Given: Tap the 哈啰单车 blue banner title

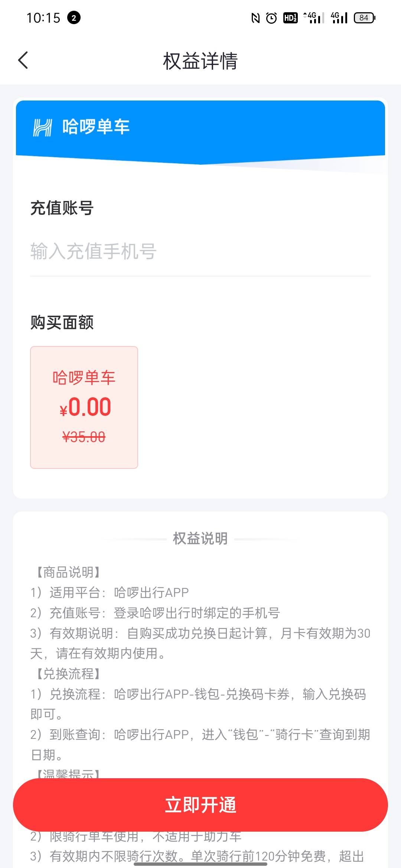Looking at the screenshot, I should click(x=96, y=127).
